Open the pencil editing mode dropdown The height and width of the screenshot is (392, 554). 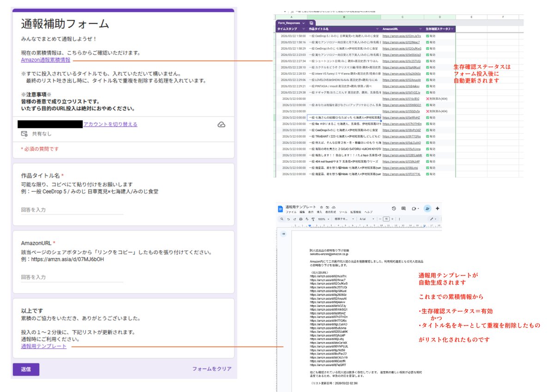[x=433, y=219]
